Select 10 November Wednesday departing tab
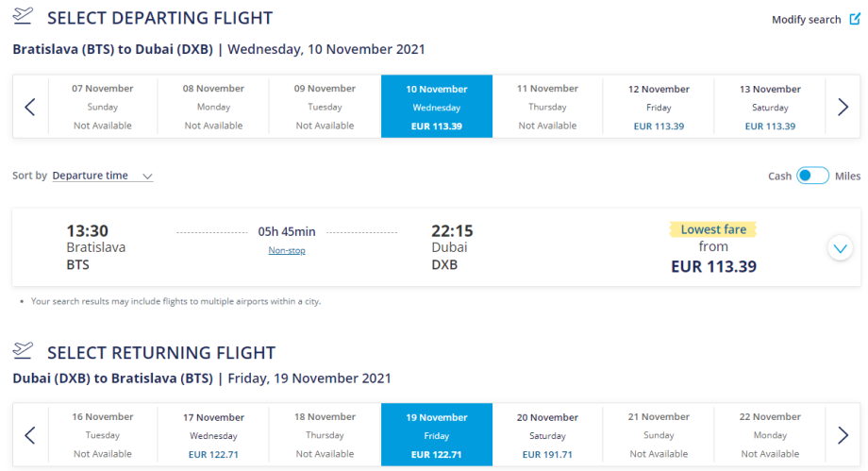 tap(436, 107)
